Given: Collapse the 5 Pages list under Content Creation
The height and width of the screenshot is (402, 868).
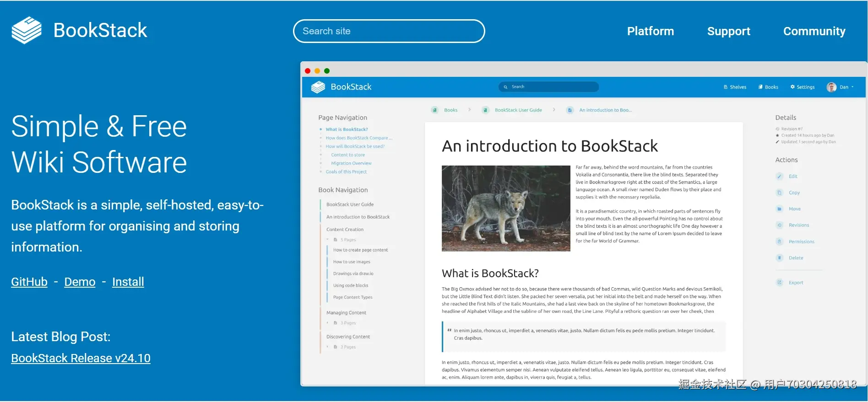Looking at the screenshot, I should pyautogui.click(x=342, y=240).
